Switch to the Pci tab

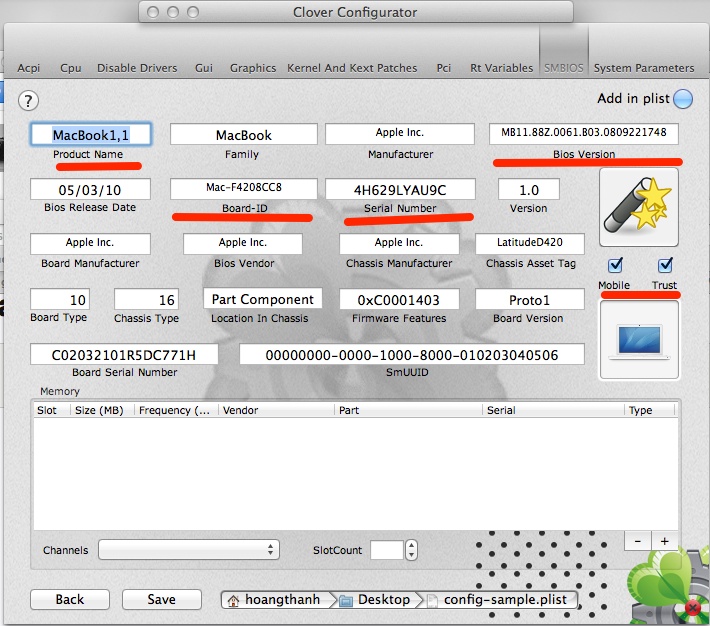coord(444,68)
